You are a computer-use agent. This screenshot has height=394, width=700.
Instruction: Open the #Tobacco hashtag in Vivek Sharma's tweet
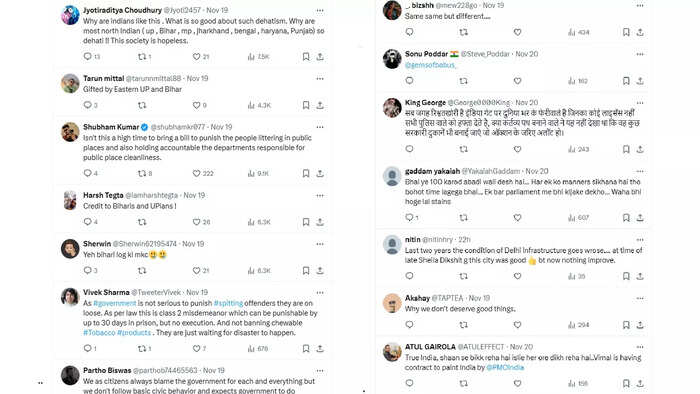tap(99, 332)
